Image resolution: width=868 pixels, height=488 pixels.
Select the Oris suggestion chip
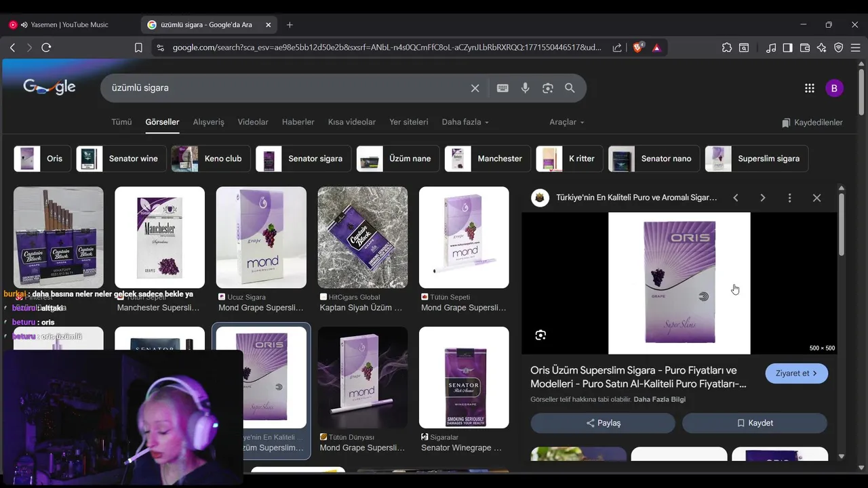pyautogui.click(x=42, y=159)
